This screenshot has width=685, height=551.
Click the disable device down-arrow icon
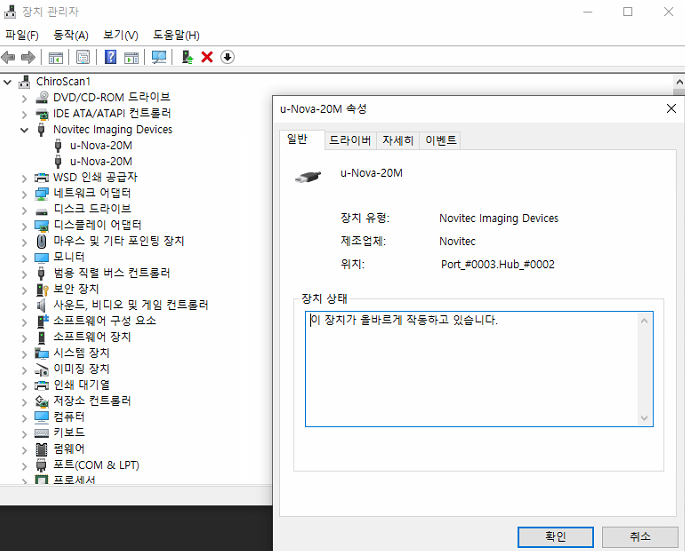pos(227,57)
